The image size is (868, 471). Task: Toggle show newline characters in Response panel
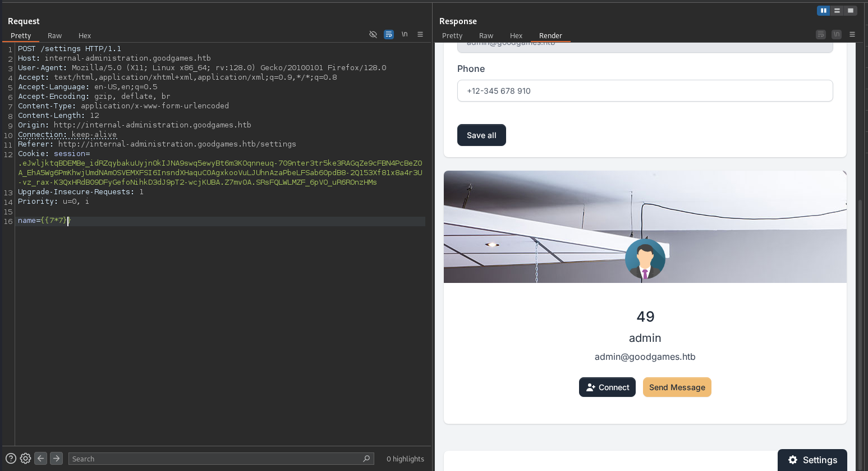pos(837,34)
